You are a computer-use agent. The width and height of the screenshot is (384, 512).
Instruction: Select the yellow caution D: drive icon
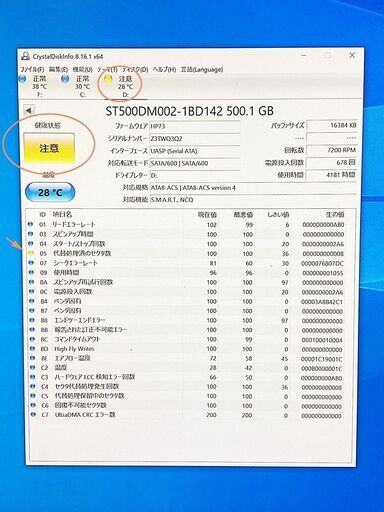point(108,79)
